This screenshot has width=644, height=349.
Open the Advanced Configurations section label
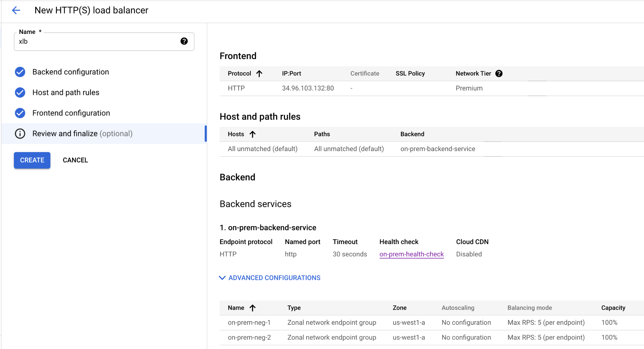274,278
